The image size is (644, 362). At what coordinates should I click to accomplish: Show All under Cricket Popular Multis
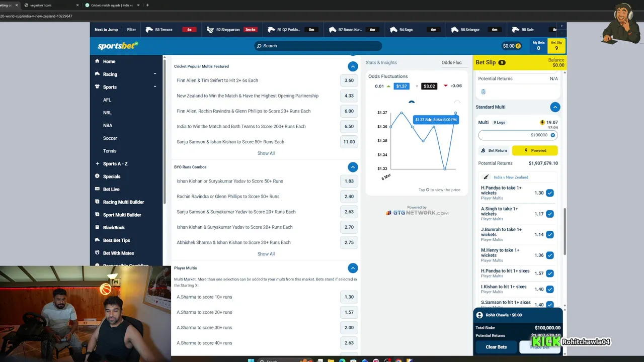coord(266,153)
